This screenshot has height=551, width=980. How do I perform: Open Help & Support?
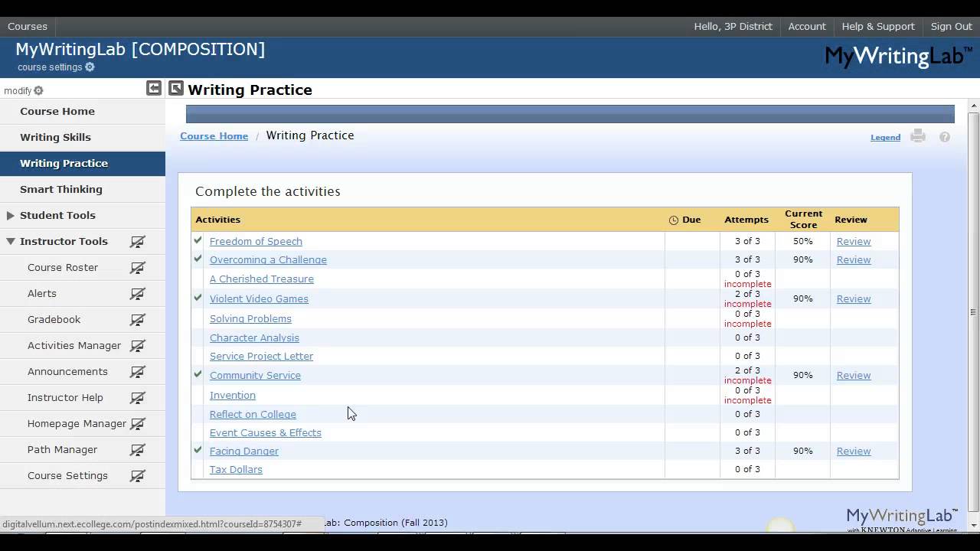pos(878,26)
